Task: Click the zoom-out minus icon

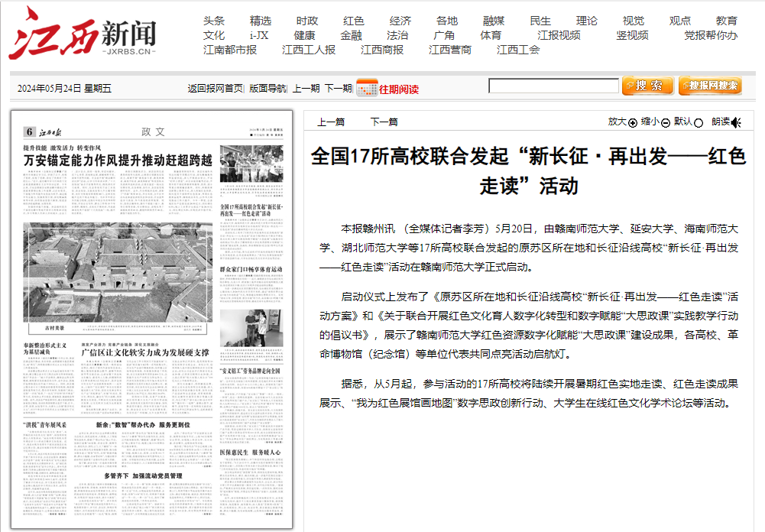Action: coord(666,123)
